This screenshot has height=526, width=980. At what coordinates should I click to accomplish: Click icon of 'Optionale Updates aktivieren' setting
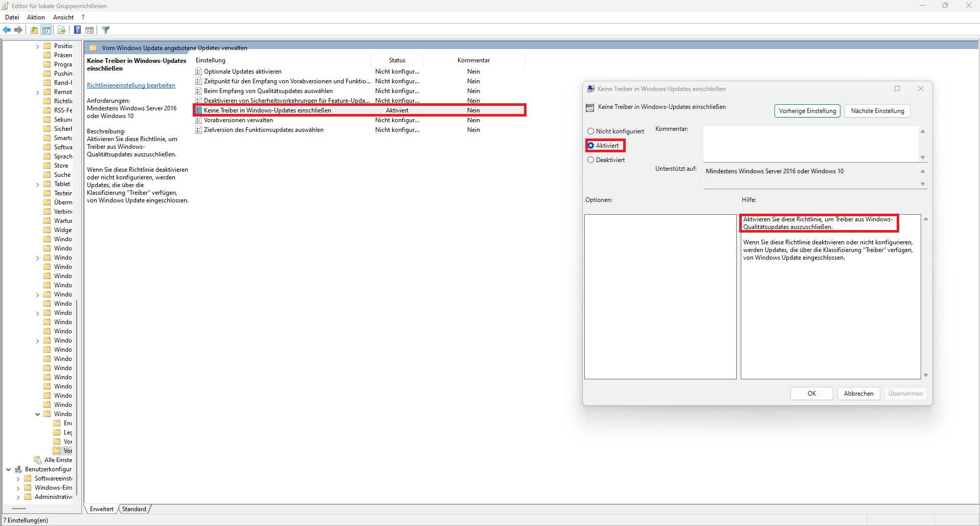click(199, 72)
